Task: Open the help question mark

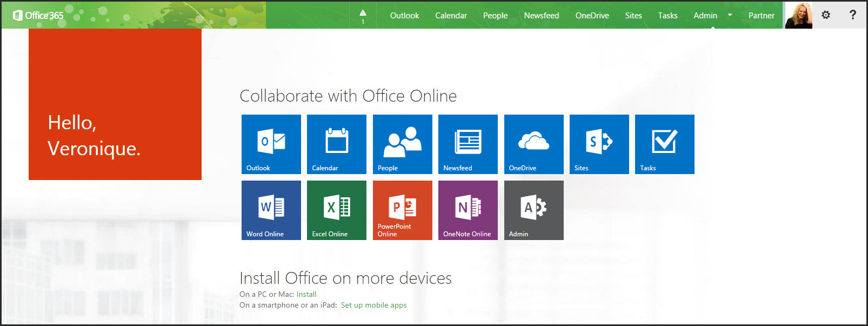Action: pyautogui.click(x=852, y=15)
